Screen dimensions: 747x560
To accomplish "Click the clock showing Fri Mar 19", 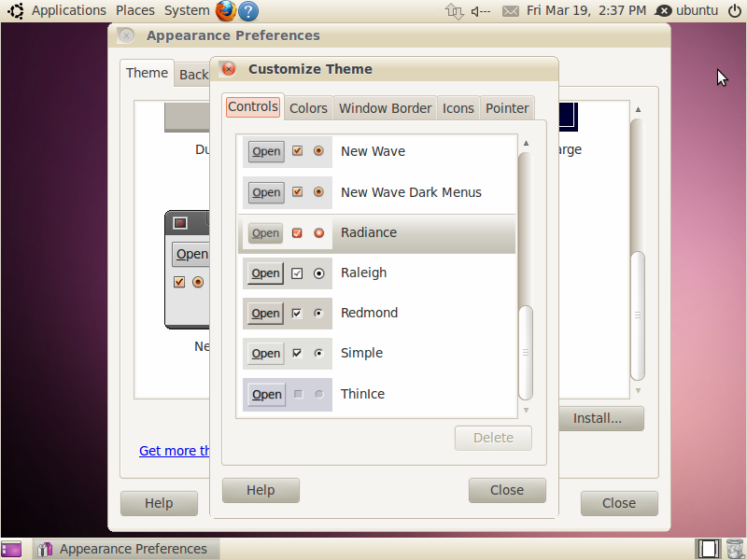I will click(586, 10).
